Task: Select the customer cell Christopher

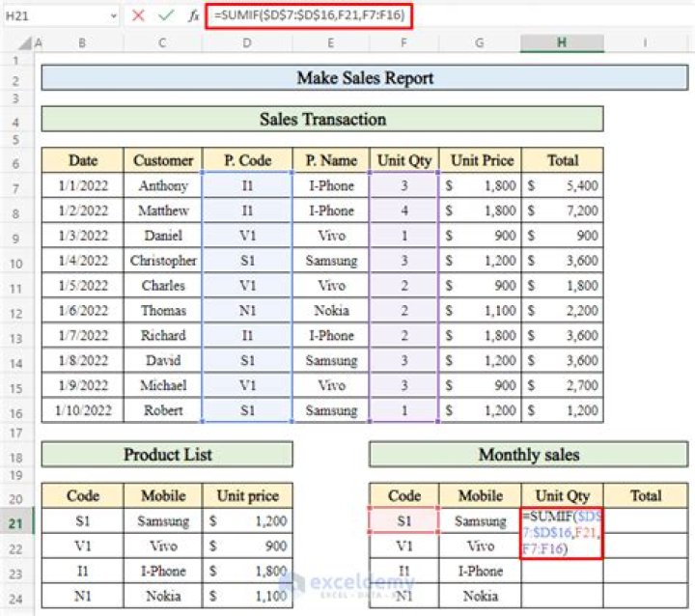Action: 163,261
